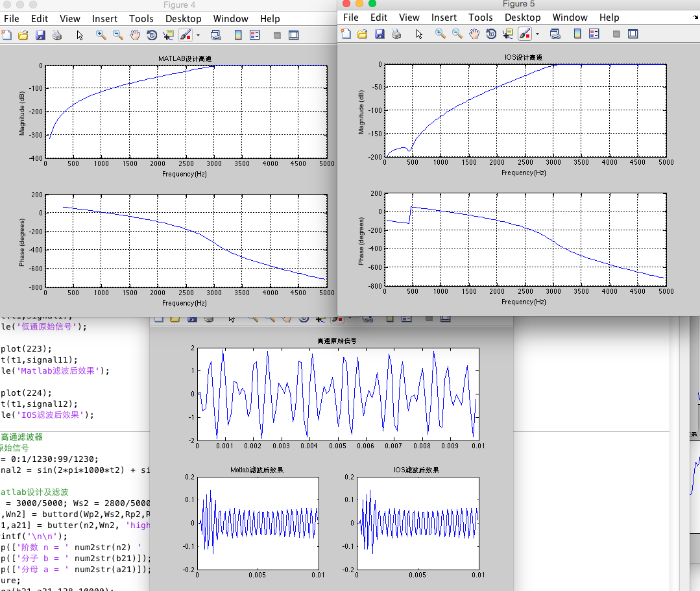The height and width of the screenshot is (591, 700).
Task: Click the phase plot axes in Figure 5
Action: coord(525,239)
